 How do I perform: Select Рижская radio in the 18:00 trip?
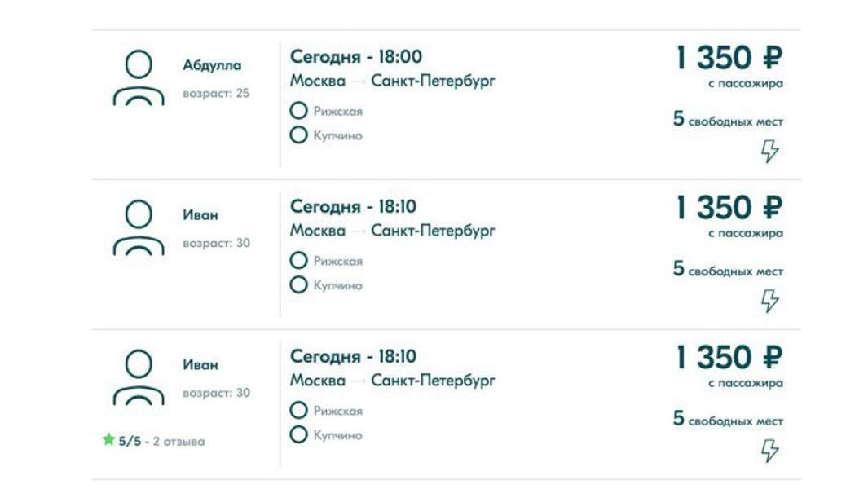[299, 111]
